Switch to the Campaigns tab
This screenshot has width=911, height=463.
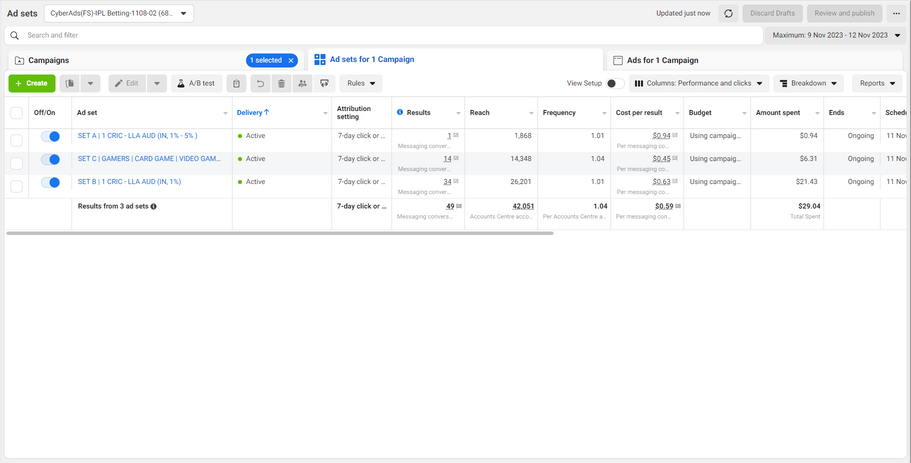point(49,61)
